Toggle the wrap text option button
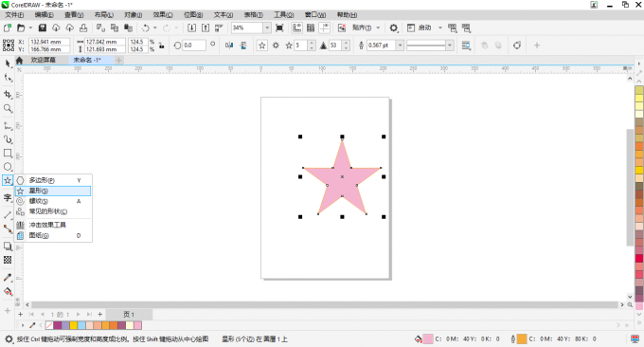The image size is (644, 347). 466,46
